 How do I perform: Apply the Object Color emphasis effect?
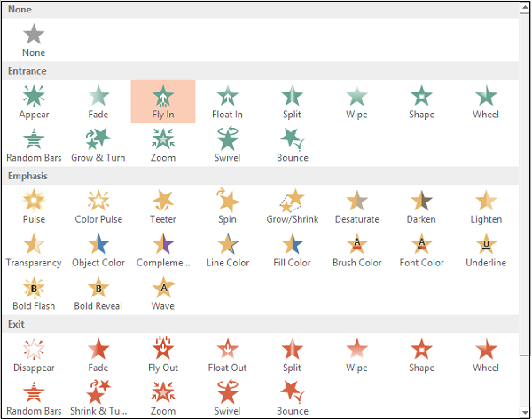click(x=98, y=250)
